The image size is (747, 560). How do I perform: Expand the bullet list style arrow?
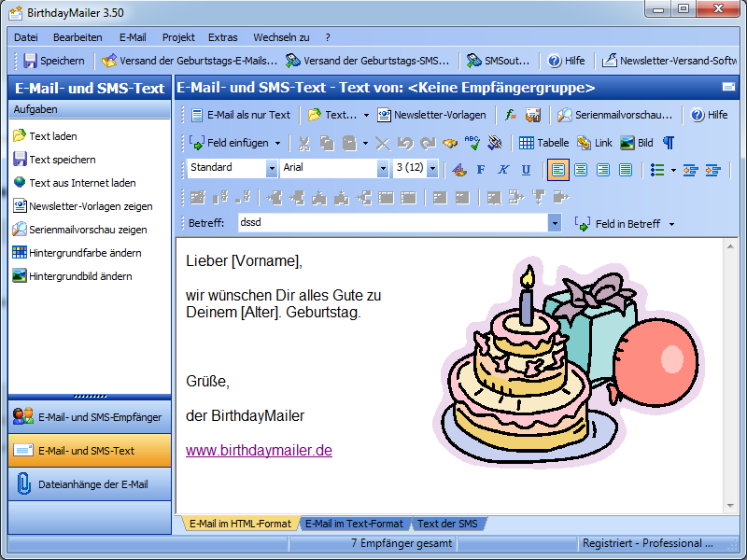(673, 170)
